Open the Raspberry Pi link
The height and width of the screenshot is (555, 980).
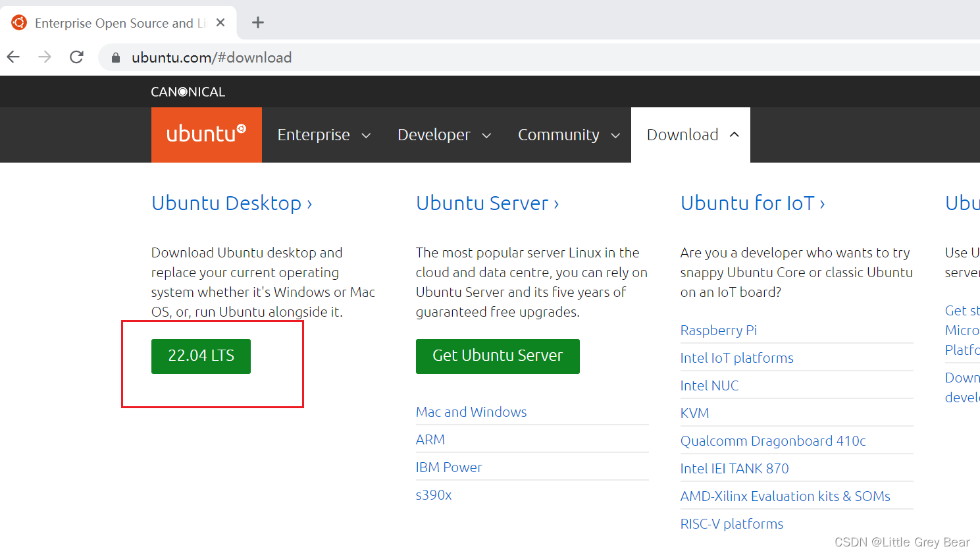pos(719,330)
